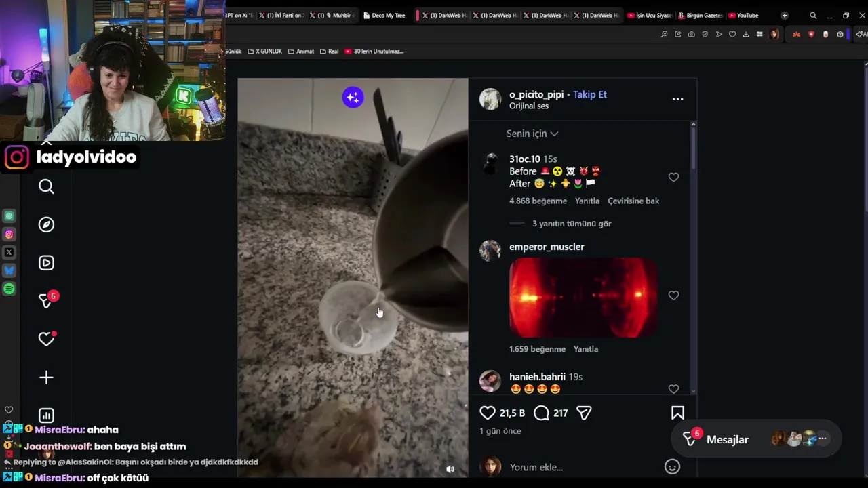The width and height of the screenshot is (868, 488).
Task: Click Çevirisine bak under 31oc.10 comment
Action: (633, 201)
